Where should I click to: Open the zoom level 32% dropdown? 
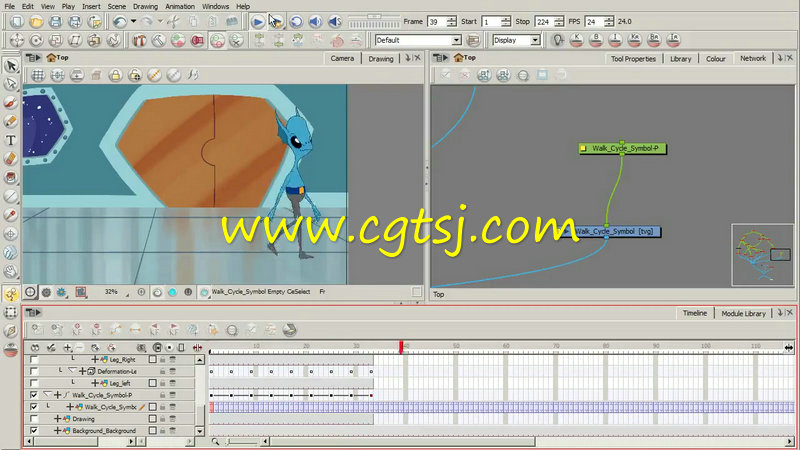pos(127,294)
